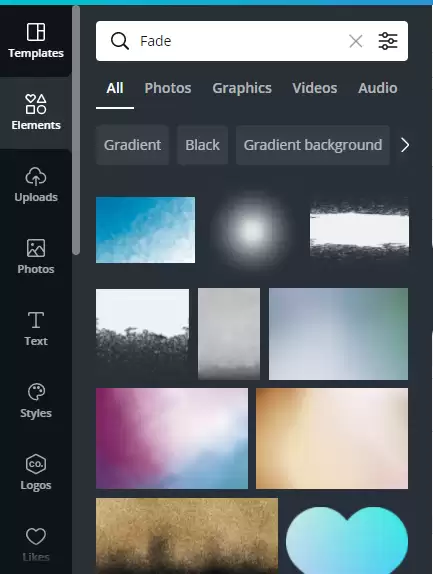Open the Elements panel
The image size is (433, 574).
36,113
